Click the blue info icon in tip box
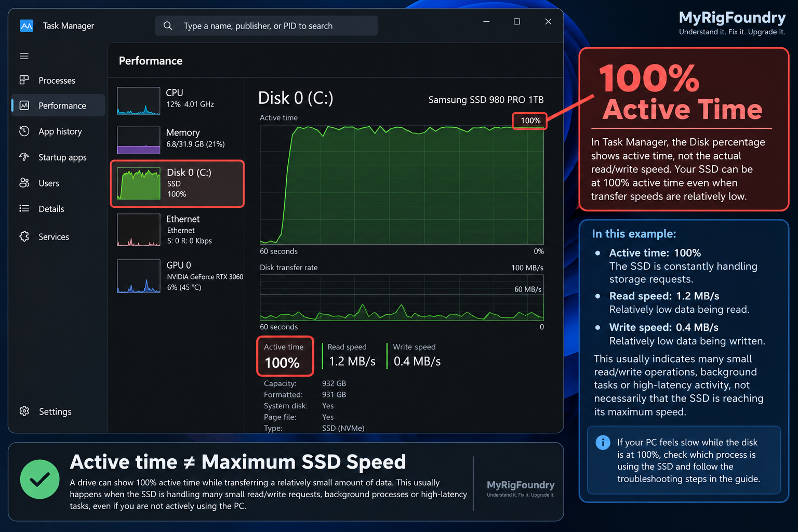 coord(603,443)
